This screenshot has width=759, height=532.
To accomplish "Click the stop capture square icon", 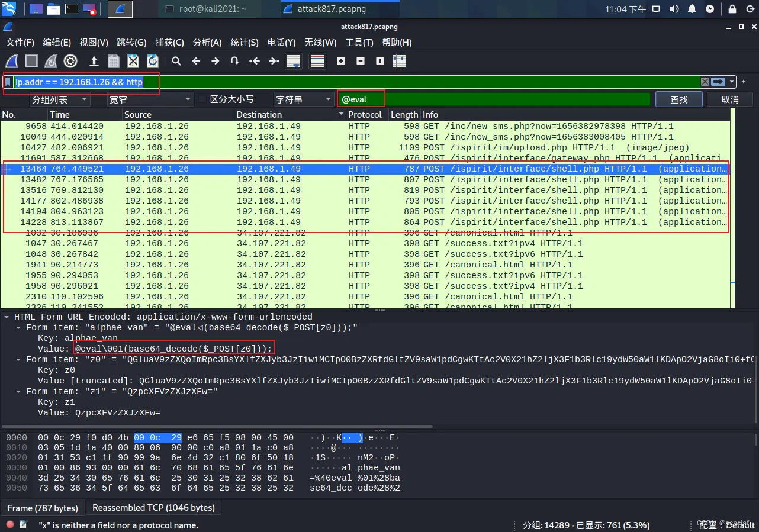I will 31,61.
